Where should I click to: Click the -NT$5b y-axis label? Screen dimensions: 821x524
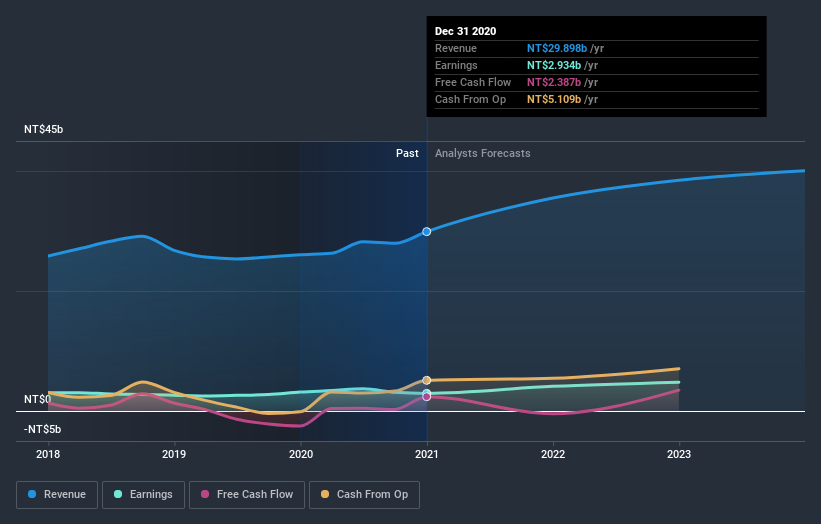[42, 429]
